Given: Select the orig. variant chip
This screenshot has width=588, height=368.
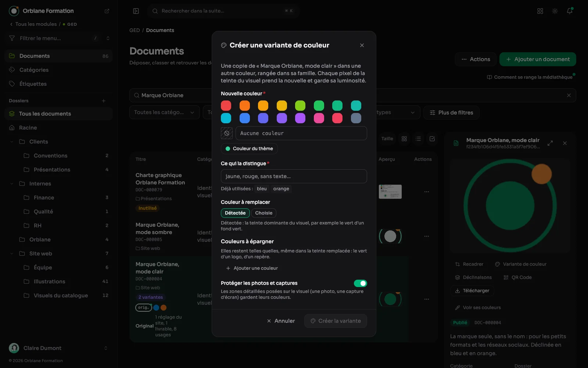Looking at the screenshot, I should [144, 308].
